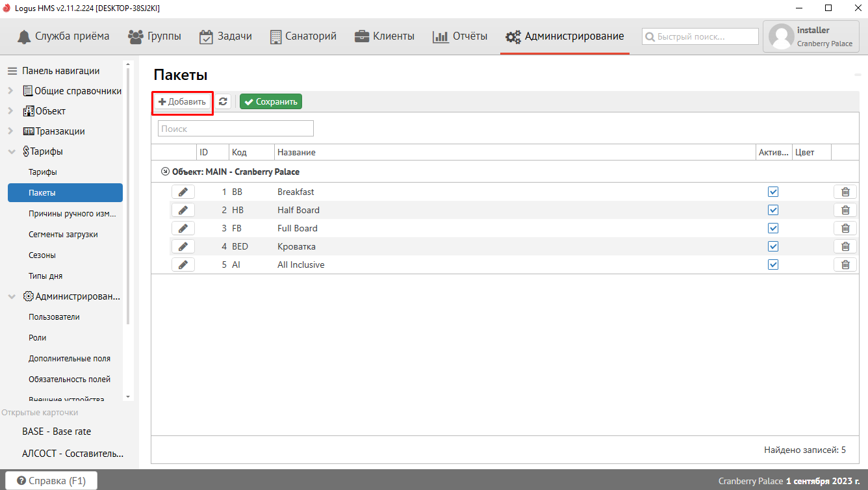The width and height of the screenshot is (868, 490).
Task: Expand the Транзакции tree node
Action: [11, 131]
